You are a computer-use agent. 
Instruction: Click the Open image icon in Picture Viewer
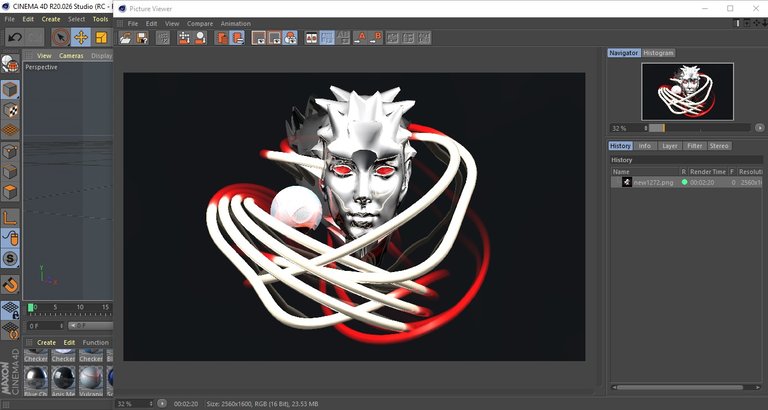[x=125, y=38]
